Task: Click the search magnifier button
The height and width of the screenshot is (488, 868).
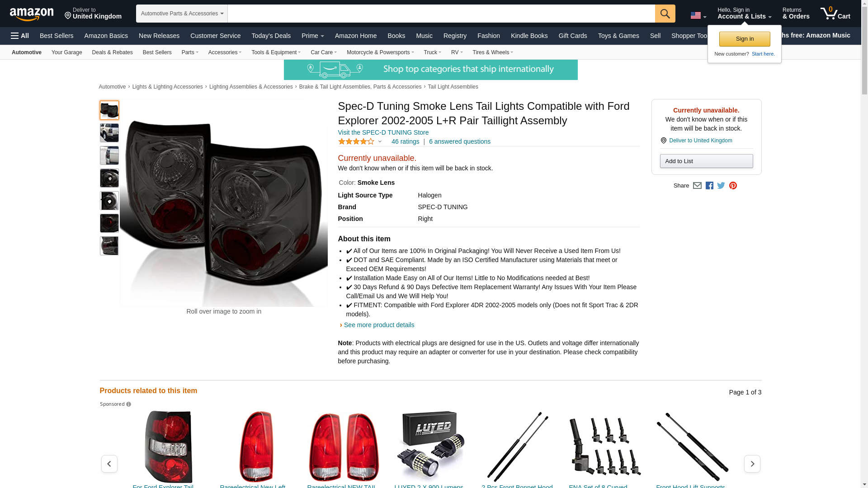Action: (x=665, y=14)
